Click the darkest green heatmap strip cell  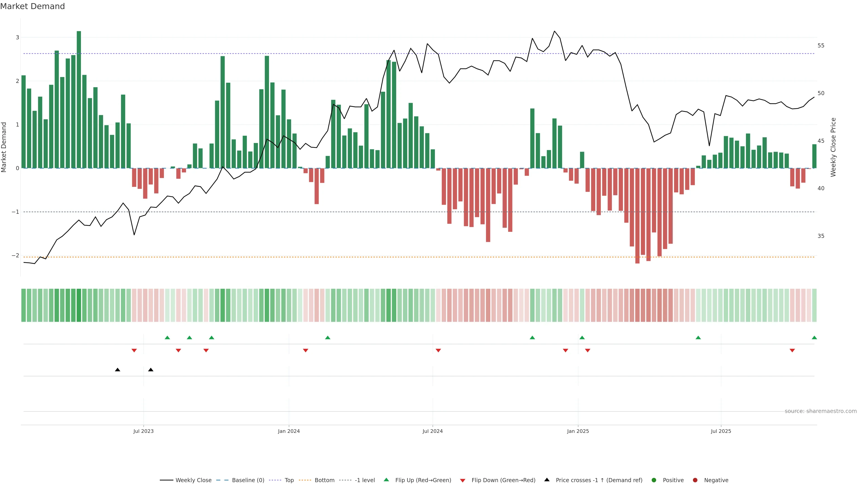point(79,305)
